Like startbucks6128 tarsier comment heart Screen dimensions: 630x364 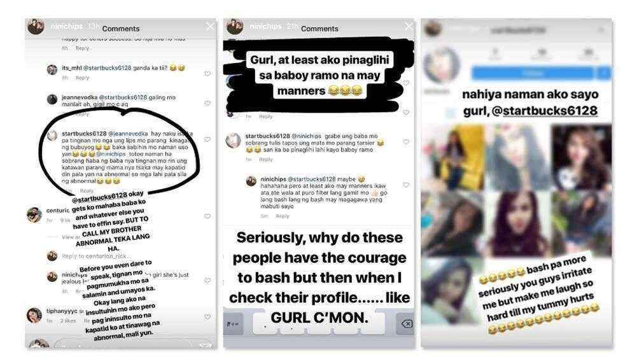pos(406,142)
